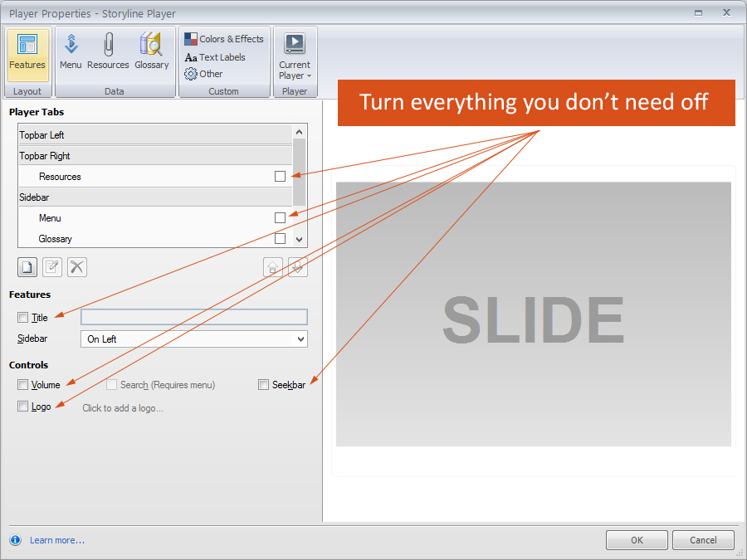Click the Player Tabs scroll down arrow
The width and height of the screenshot is (747, 560).
(299, 240)
